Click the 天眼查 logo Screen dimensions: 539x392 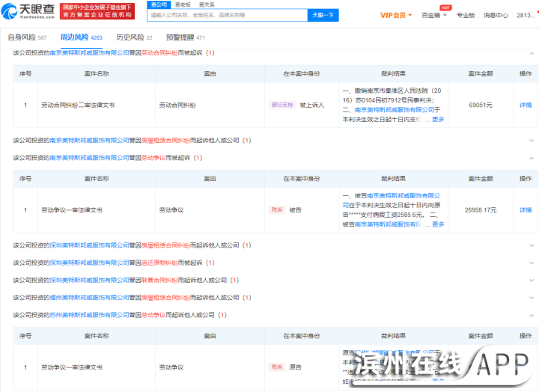tap(30, 10)
